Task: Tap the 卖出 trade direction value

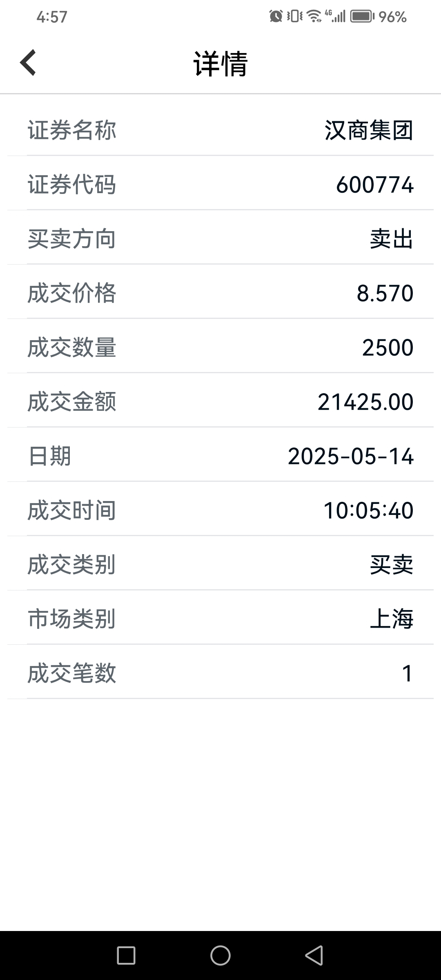Action: point(392,239)
